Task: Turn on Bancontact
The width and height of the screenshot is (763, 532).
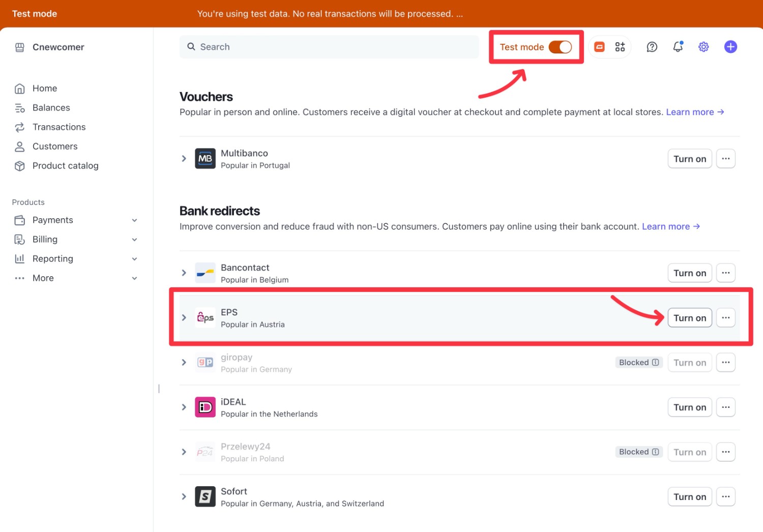Action: pyautogui.click(x=690, y=273)
